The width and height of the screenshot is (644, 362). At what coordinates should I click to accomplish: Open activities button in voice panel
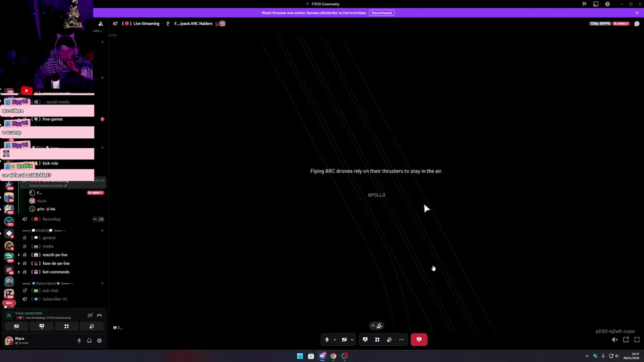point(66,327)
